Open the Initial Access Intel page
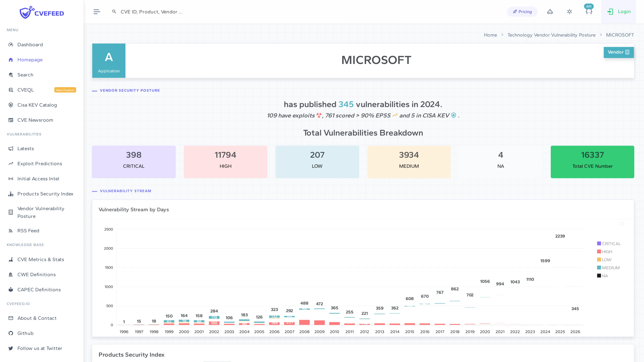 tap(38, 179)
